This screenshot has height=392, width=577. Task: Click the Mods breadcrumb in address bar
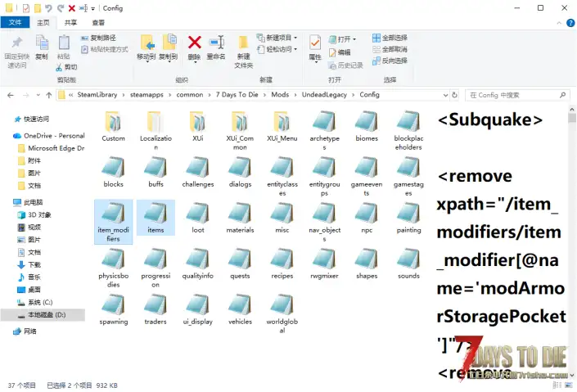280,95
